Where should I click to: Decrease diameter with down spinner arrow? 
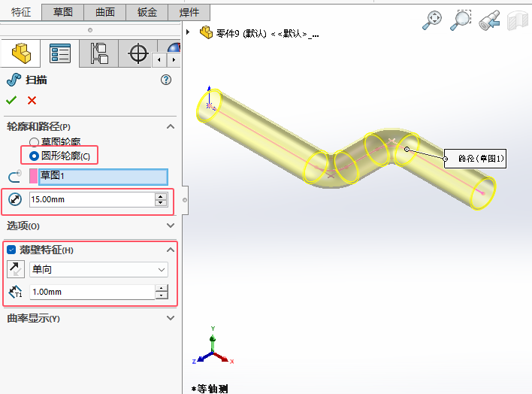(161, 203)
